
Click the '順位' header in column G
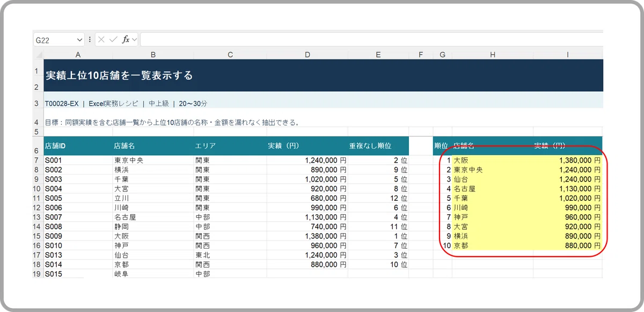pos(442,146)
